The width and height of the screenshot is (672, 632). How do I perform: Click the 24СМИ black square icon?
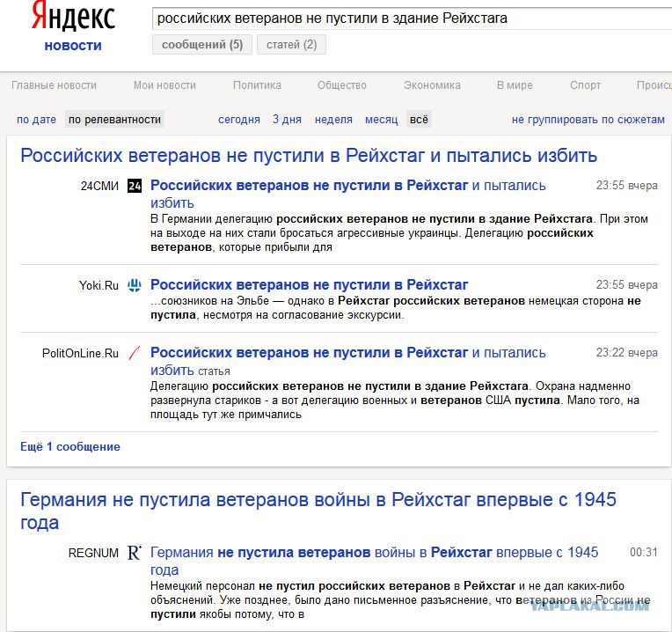click(135, 186)
